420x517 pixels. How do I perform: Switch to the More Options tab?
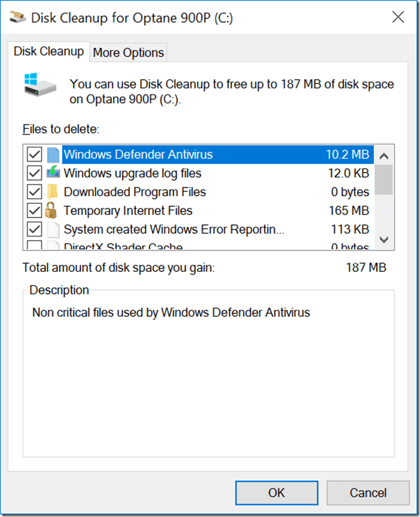pyautogui.click(x=129, y=52)
